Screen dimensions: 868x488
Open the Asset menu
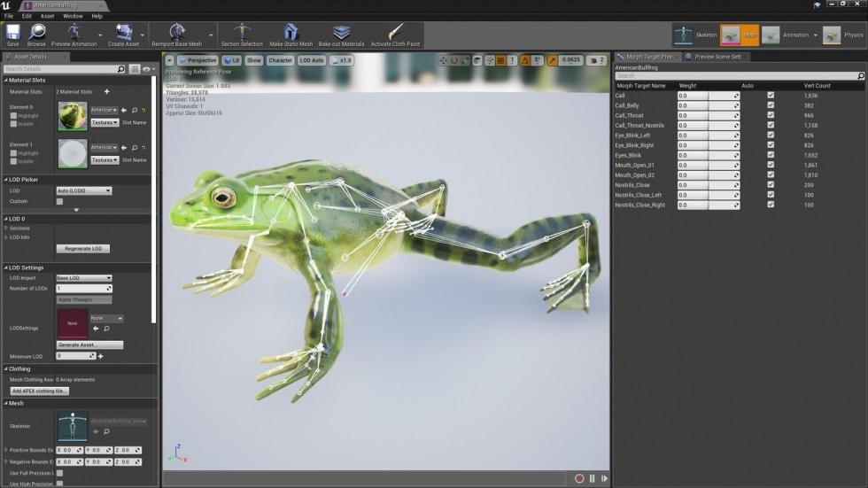click(x=48, y=16)
